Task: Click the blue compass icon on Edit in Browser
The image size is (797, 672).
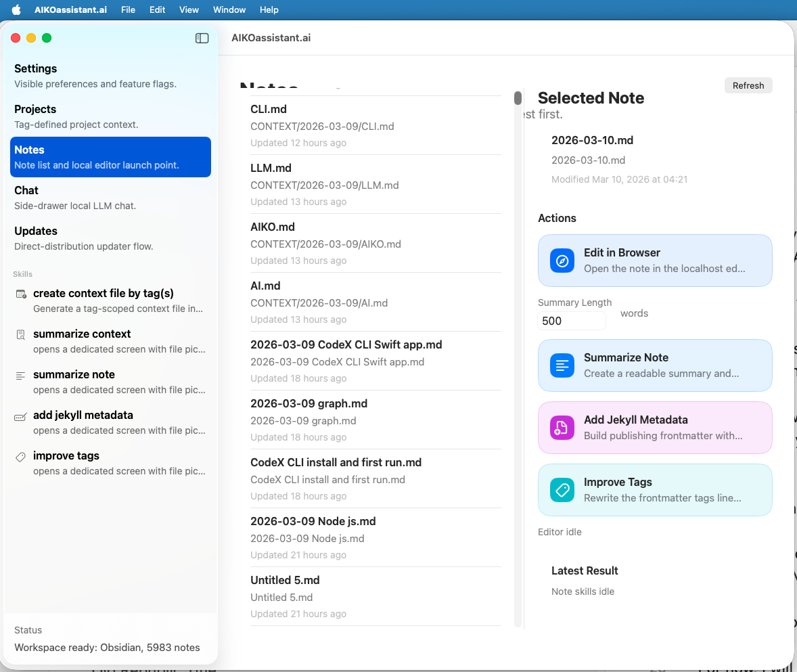Action: click(562, 261)
